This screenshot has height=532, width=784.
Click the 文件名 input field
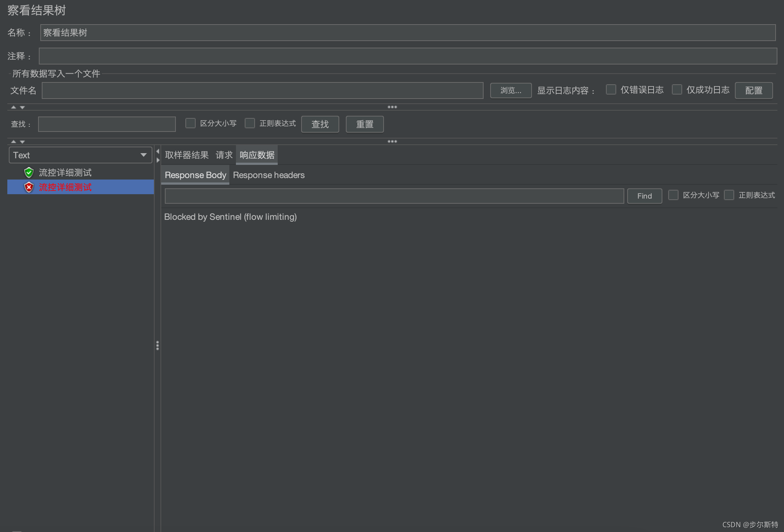click(x=262, y=90)
